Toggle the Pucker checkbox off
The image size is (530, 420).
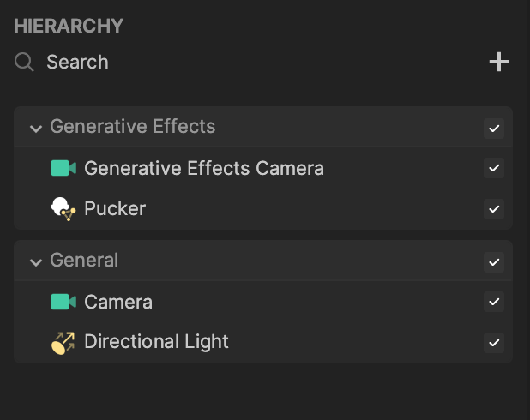(494, 209)
